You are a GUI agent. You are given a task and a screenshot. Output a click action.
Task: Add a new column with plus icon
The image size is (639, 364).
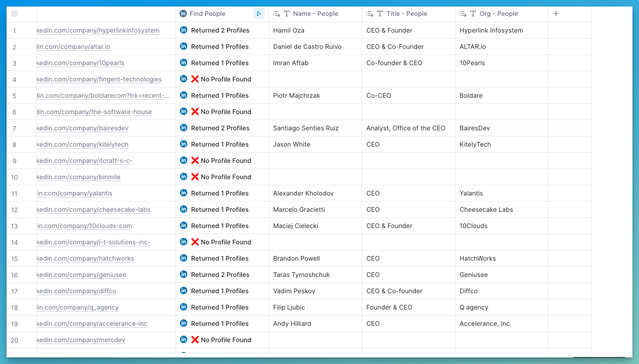click(x=556, y=14)
